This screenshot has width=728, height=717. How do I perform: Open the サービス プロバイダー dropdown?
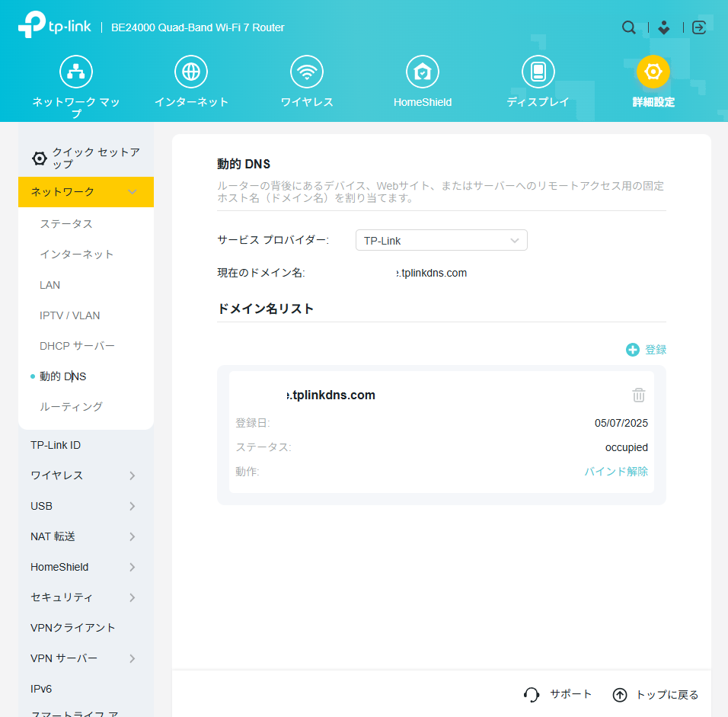(x=442, y=240)
